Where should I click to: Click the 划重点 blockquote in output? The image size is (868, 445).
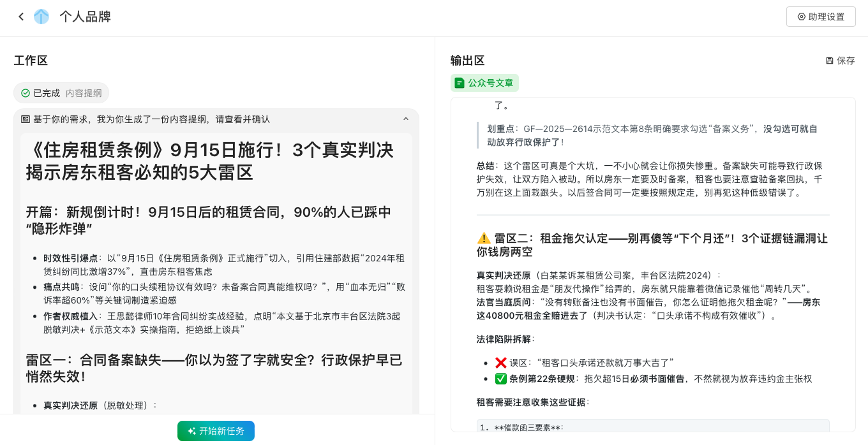point(651,135)
